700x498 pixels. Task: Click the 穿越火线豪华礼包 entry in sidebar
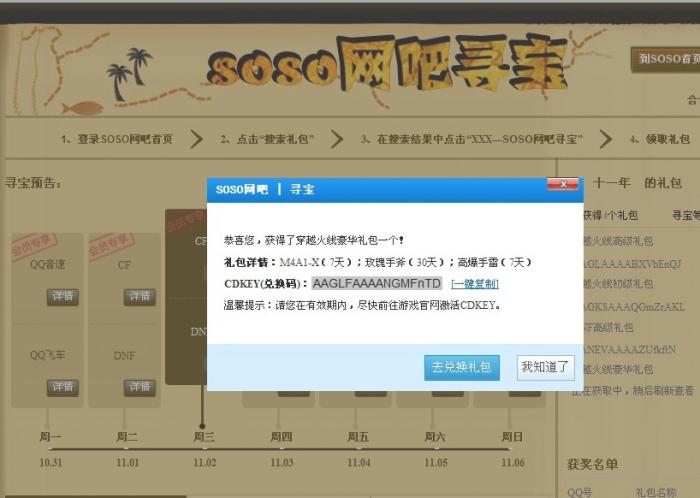pos(618,369)
